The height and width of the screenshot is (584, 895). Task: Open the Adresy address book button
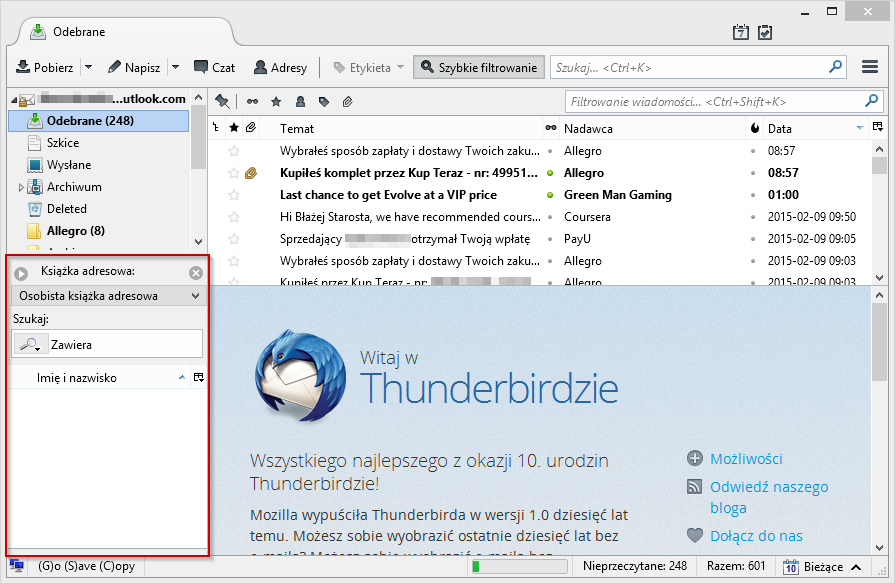[280, 67]
